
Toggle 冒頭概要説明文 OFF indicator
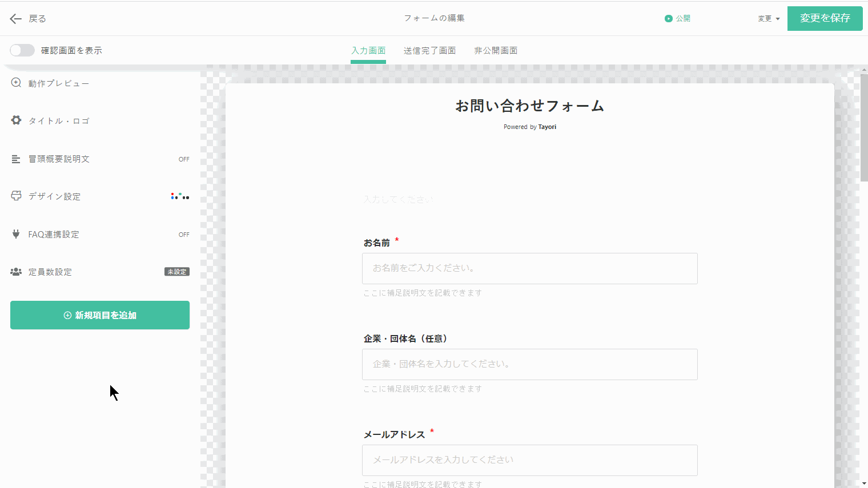(x=183, y=159)
